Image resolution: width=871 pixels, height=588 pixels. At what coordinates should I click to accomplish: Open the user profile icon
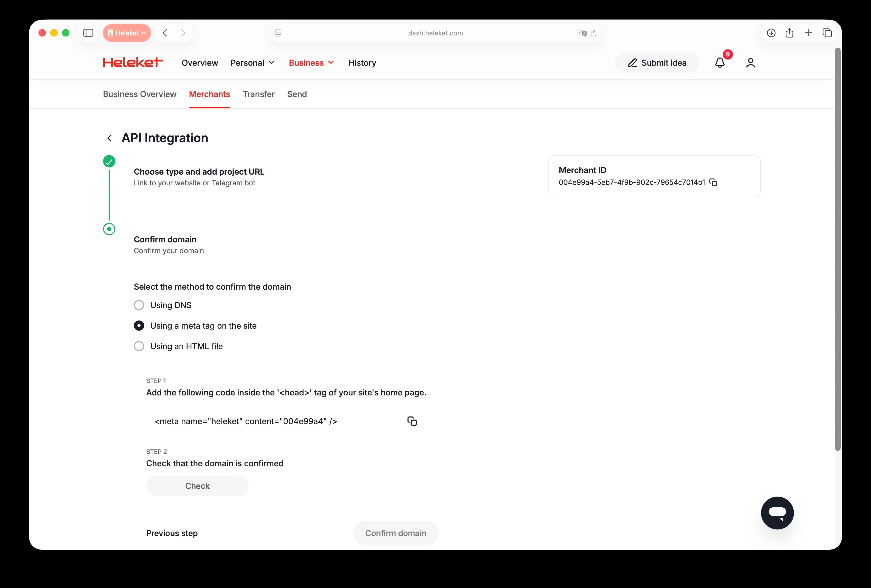point(750,63)
